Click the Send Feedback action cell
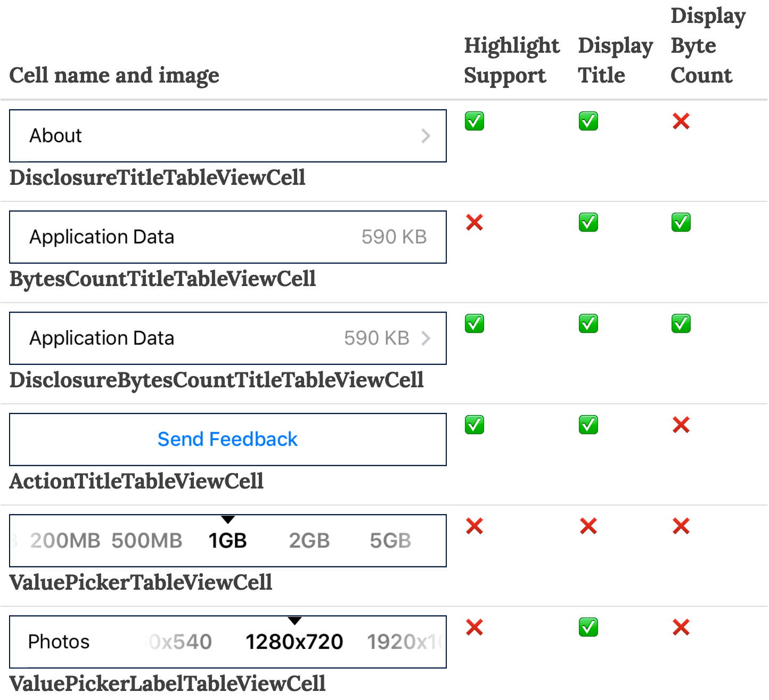769x700 pixels. tap(227, 439)
